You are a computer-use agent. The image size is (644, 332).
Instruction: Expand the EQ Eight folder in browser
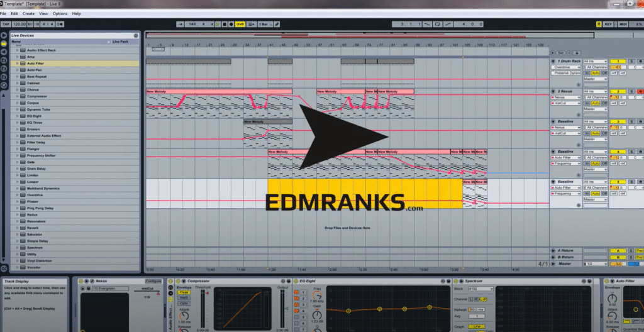click(x=18, y=116)
